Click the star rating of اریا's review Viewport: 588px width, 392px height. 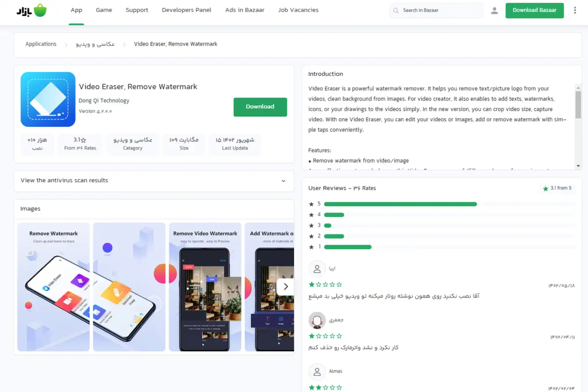[326, 285]
